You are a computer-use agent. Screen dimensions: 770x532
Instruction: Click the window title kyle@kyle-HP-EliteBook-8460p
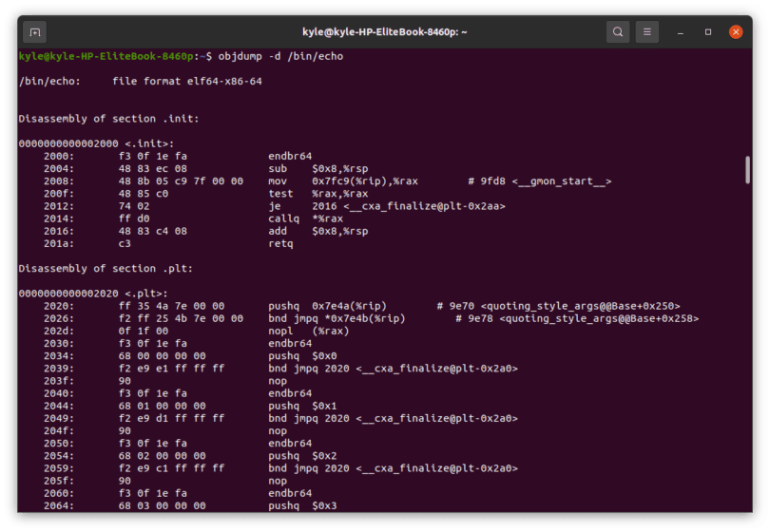[x=384, y=32]
